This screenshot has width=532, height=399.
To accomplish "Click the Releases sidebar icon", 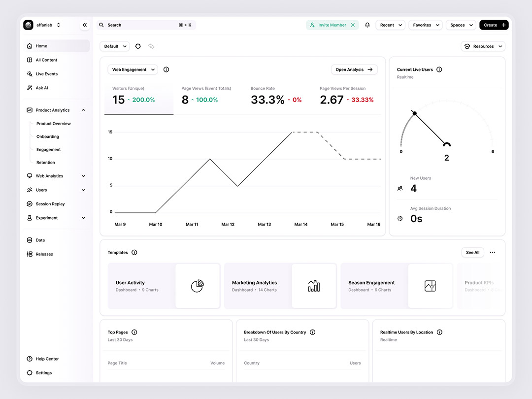I will (29, 254).
